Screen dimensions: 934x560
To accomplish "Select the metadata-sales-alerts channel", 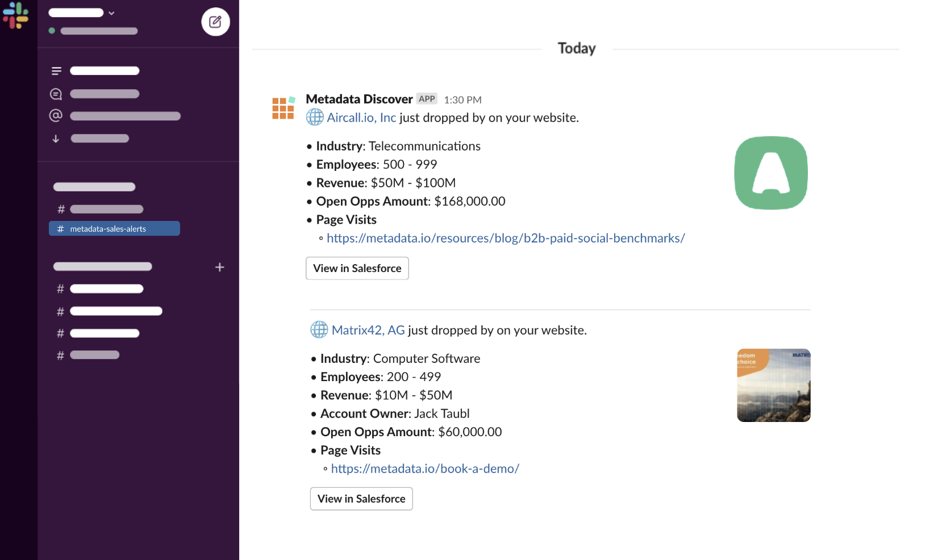I will pos(114,228).
